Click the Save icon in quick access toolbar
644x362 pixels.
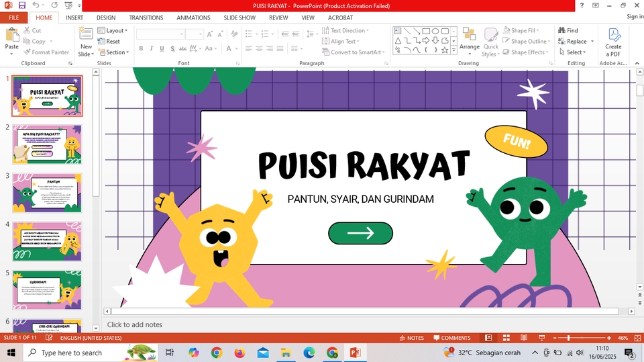[x=21, y=5]
